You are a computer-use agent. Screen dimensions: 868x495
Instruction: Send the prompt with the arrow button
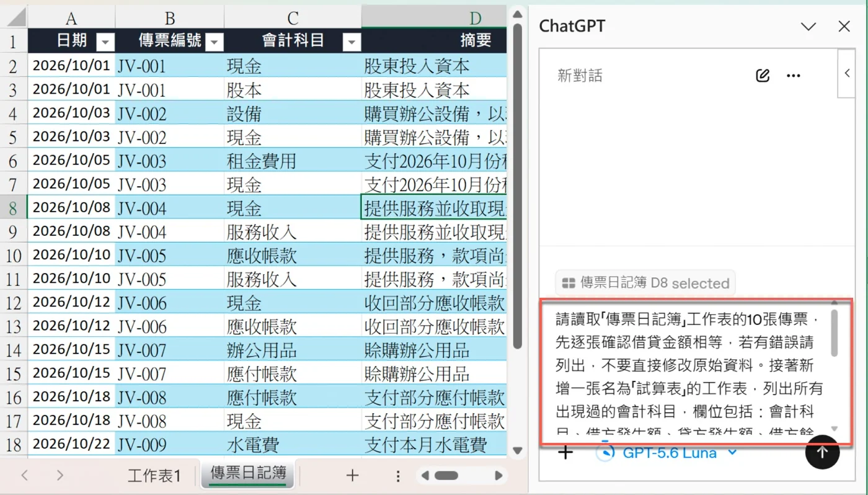822,452
